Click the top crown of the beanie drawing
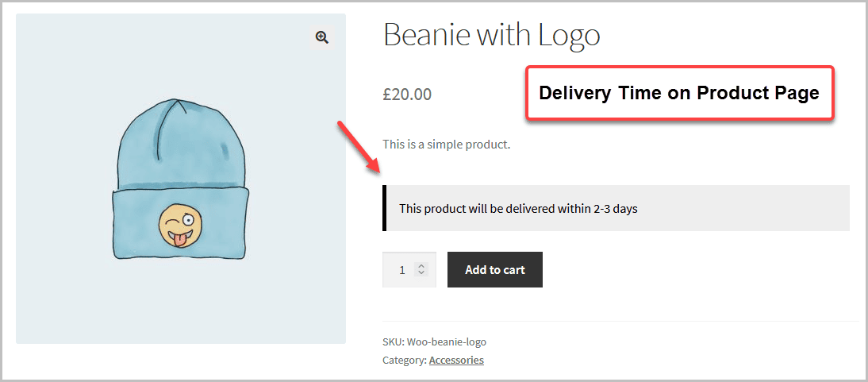 click(x=180, y=119)
